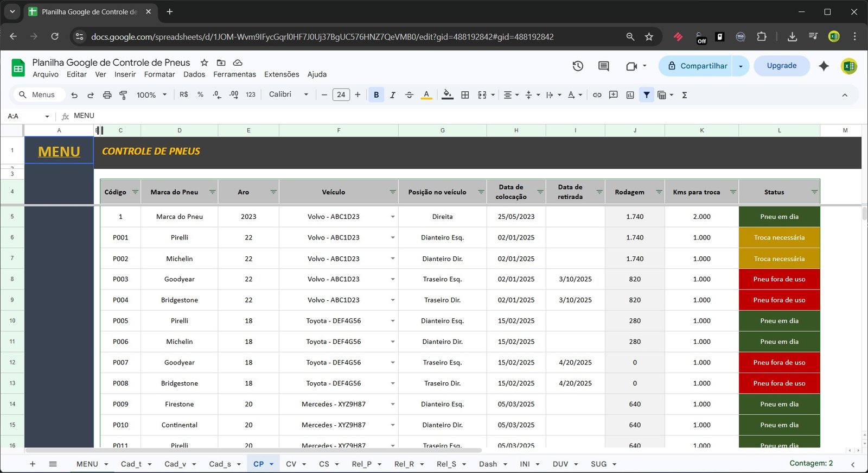The image size is (868, 473).
Task: Toggle italic formatting
Action: pos(392,95)
